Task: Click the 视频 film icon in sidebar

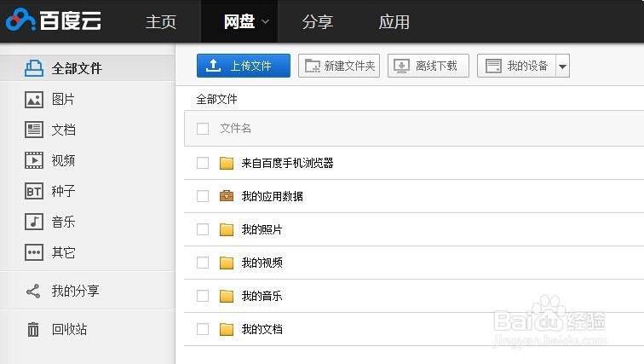Action: (x=34, y=160)
